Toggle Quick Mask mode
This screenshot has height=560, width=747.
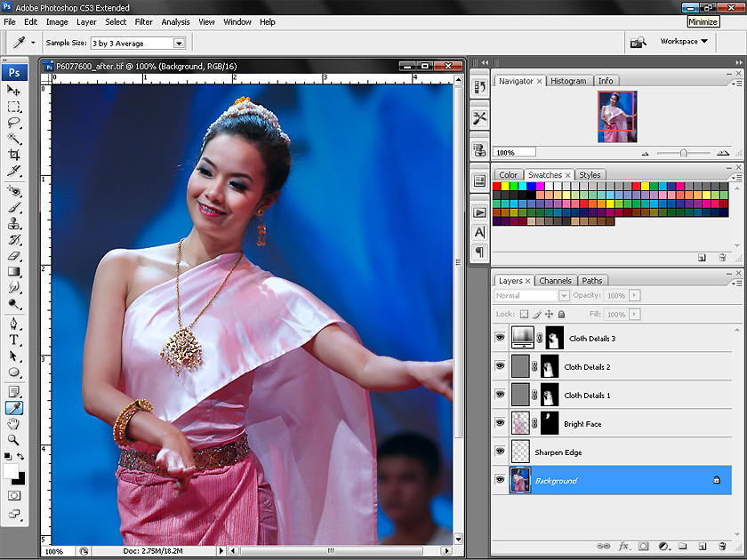[x=14, y=496]
